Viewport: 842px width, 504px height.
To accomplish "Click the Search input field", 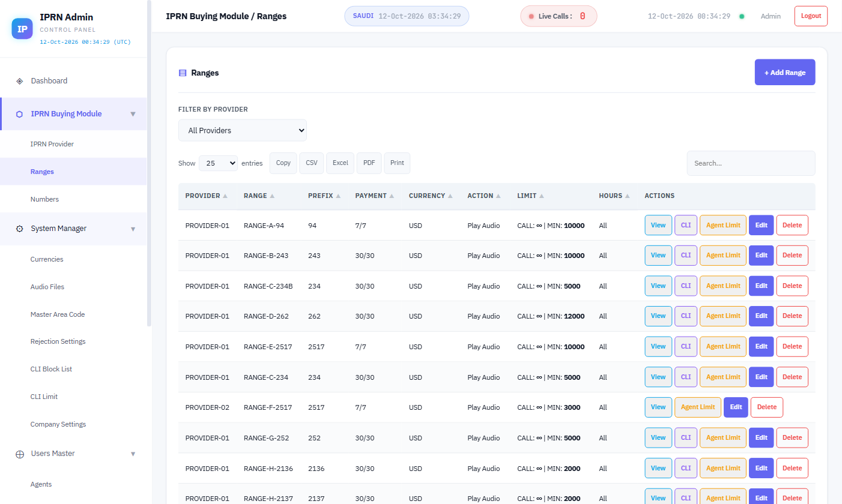I will (x=751, y=163).
